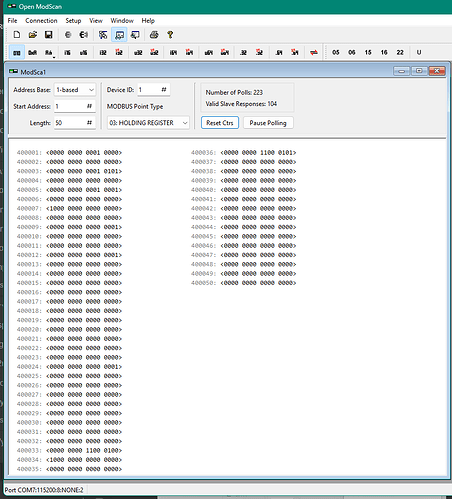Click the Connect toolbar icon
Screen dimensions: 452x499
click(x=68, y=35)
